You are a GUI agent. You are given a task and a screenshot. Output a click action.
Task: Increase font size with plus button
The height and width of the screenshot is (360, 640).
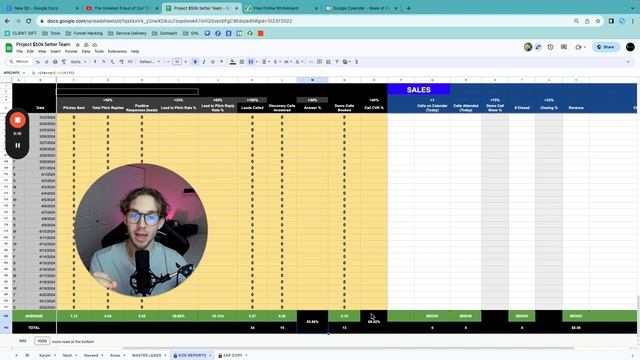pos(186,62)
